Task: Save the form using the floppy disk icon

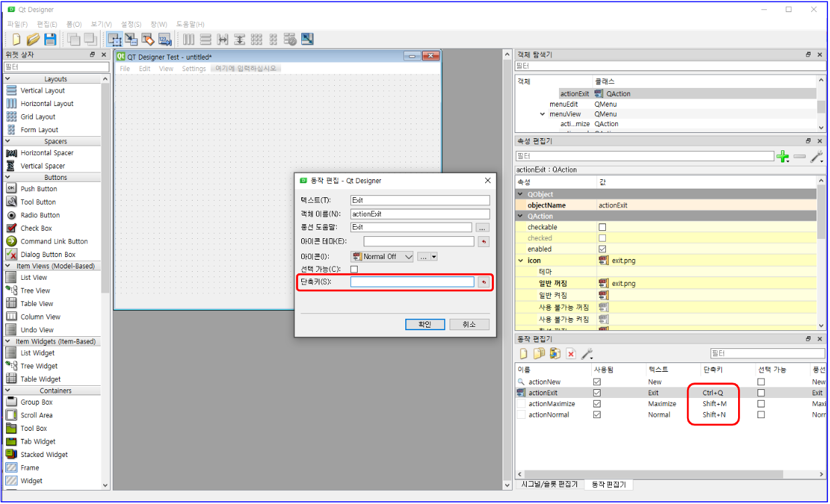Action: (50, 39)
